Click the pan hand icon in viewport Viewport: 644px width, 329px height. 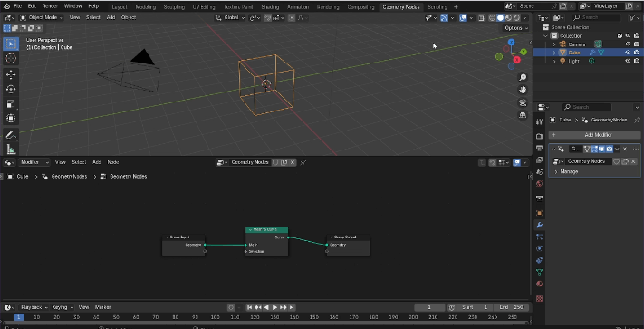pyautogui.click(x=523, y=90)
